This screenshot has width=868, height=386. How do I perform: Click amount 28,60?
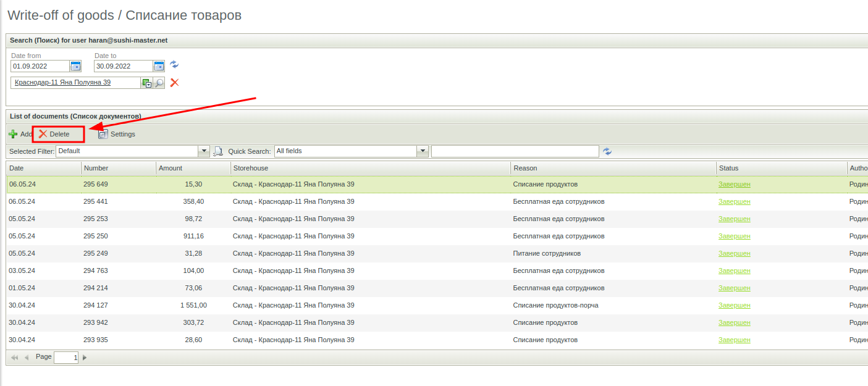[193, 340]
